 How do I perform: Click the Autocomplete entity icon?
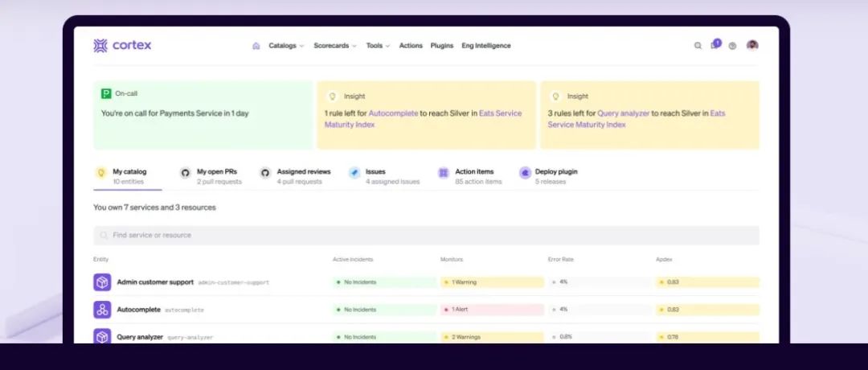pos(102,310)
